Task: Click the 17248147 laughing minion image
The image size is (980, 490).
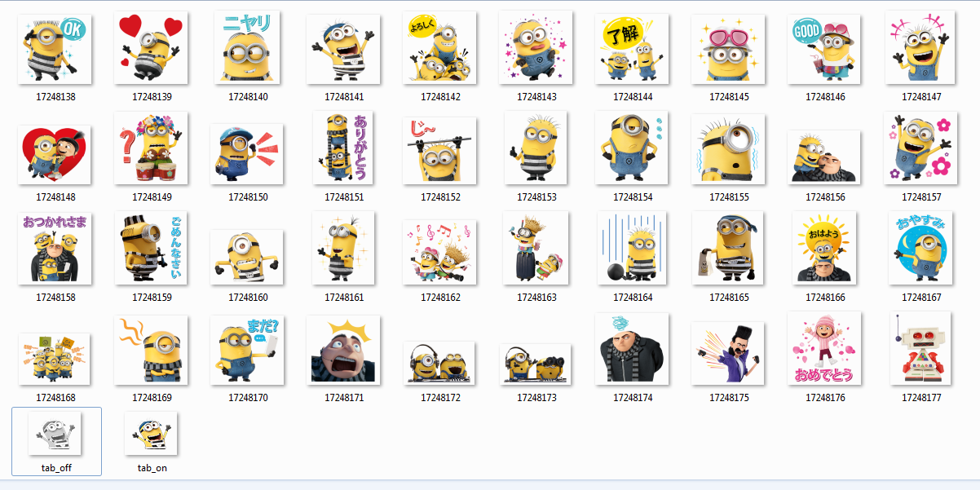Action: pos(921,46)
